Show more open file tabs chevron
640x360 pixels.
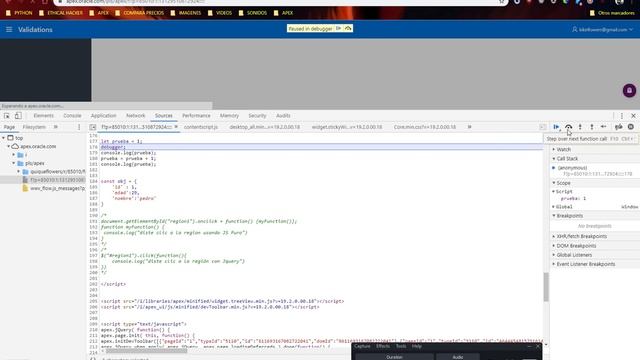469,127
